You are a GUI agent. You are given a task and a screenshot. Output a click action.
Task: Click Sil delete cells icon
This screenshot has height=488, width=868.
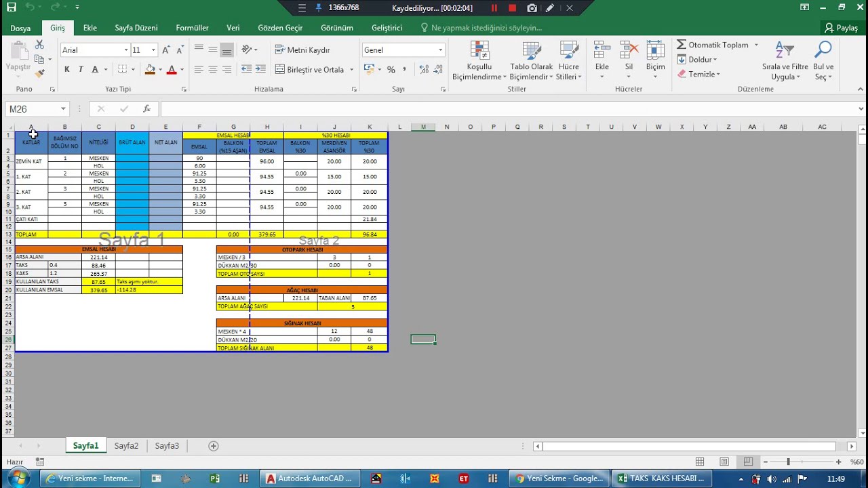[629, 51]
